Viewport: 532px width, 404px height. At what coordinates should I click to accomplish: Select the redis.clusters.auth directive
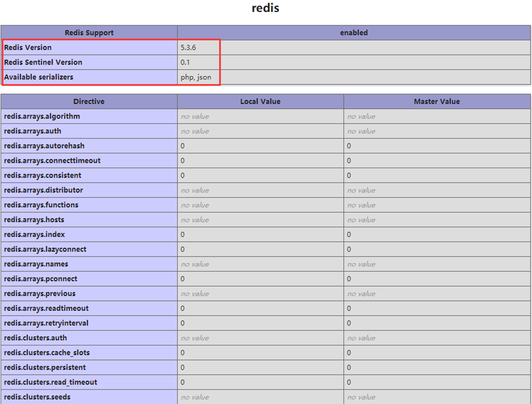35,338
